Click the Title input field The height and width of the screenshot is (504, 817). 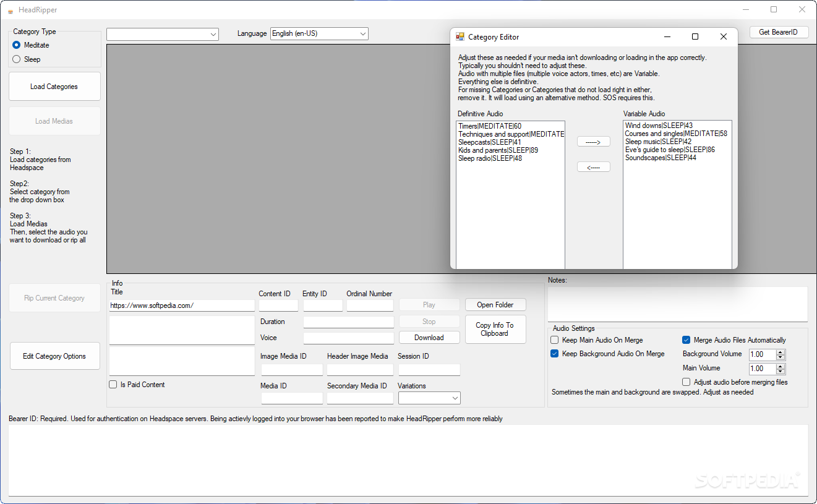point(182,305)
